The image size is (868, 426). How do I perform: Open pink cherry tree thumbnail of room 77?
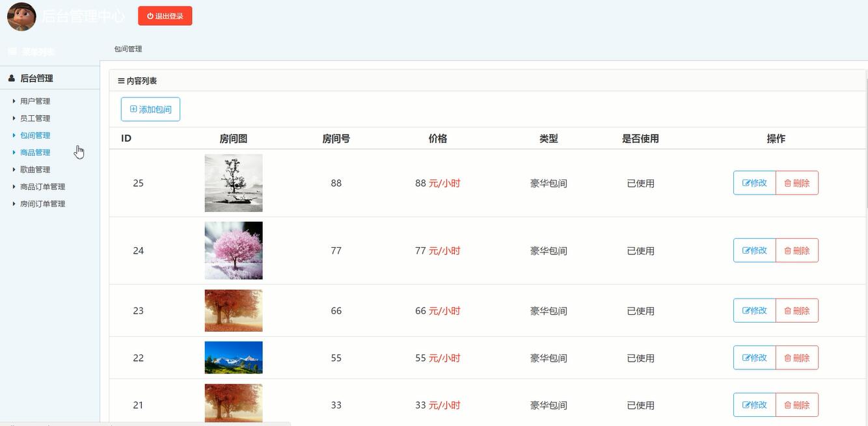point(234,250)
